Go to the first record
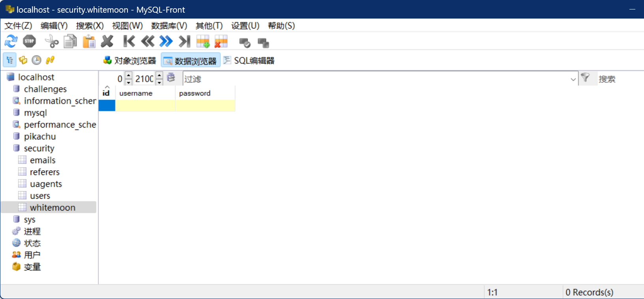The image size is (644, 299). (x=129, y=41)
